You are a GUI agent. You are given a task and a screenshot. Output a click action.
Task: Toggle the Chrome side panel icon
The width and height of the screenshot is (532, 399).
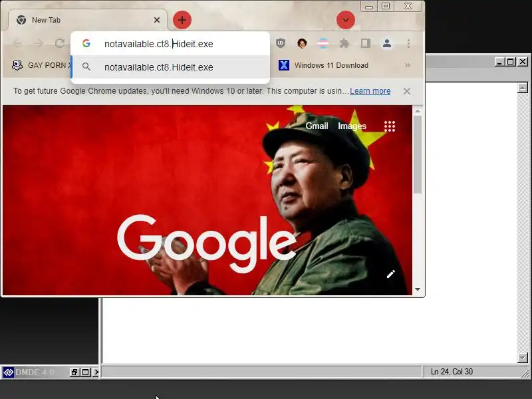coord(365,43)
